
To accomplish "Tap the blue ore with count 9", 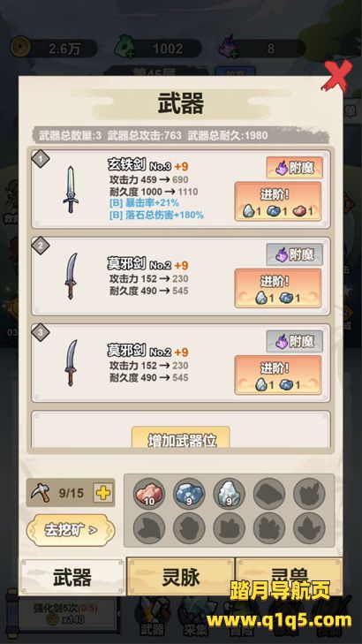I will coord(189,493).
